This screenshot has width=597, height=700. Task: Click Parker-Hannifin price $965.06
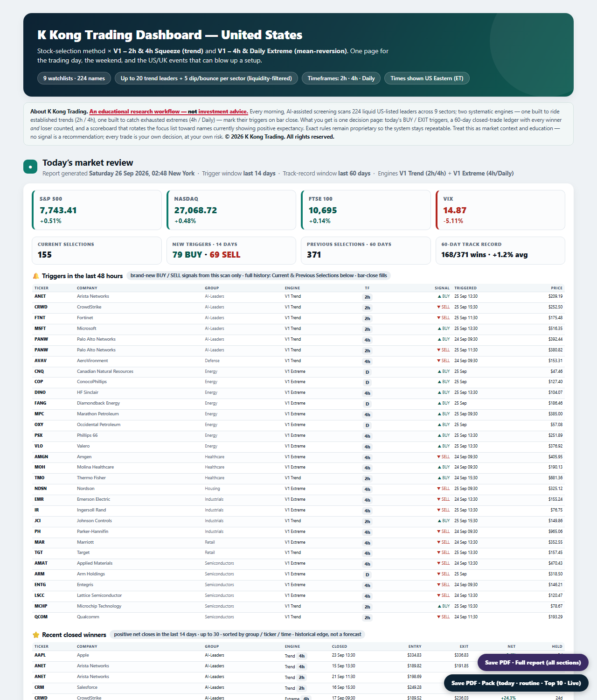pyautogui.click(x=555, y=532)
